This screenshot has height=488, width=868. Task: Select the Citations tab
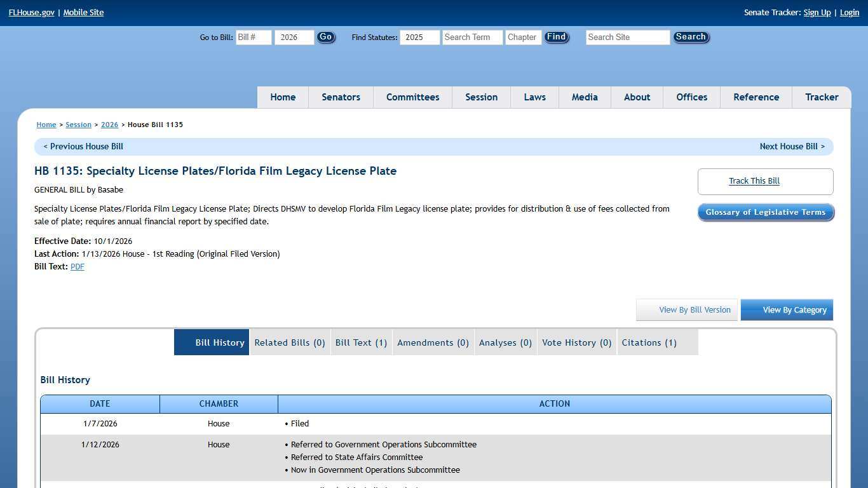pyautogui.click(x=649, y=342)
